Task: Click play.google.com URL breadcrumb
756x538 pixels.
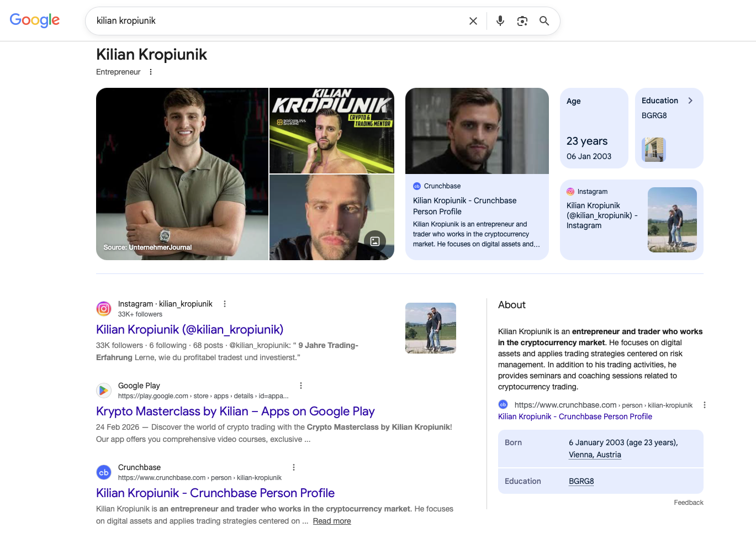Action: point(203,396)
